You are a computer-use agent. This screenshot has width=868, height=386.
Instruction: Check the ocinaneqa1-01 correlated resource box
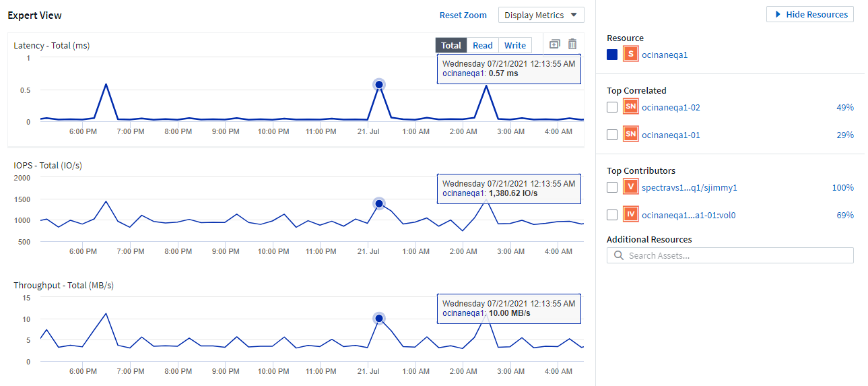(612, 135)
